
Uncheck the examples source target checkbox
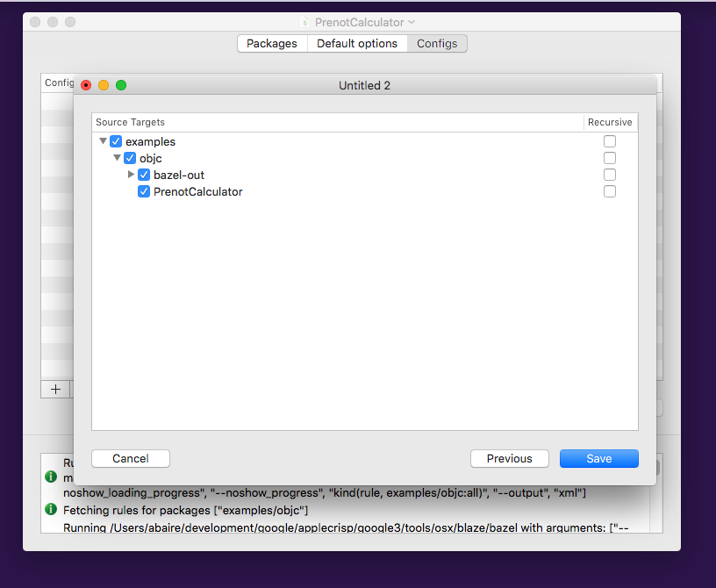(116, 141)
